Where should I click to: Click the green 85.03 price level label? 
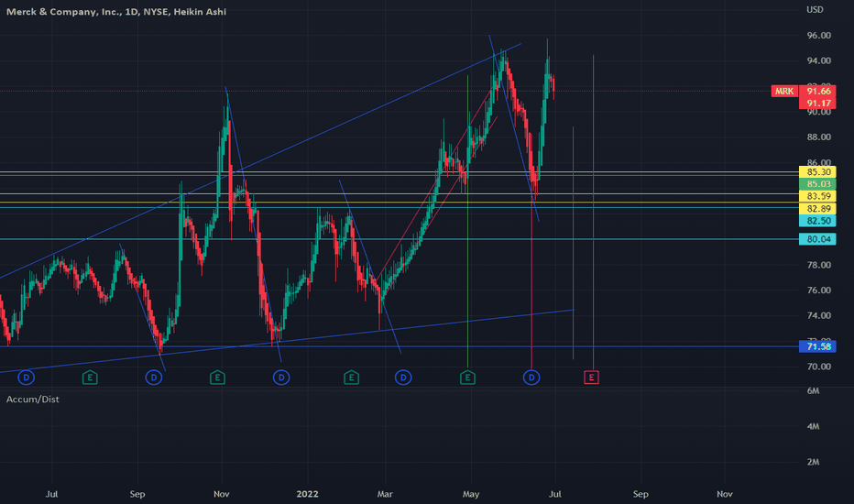tap(818, 184)
